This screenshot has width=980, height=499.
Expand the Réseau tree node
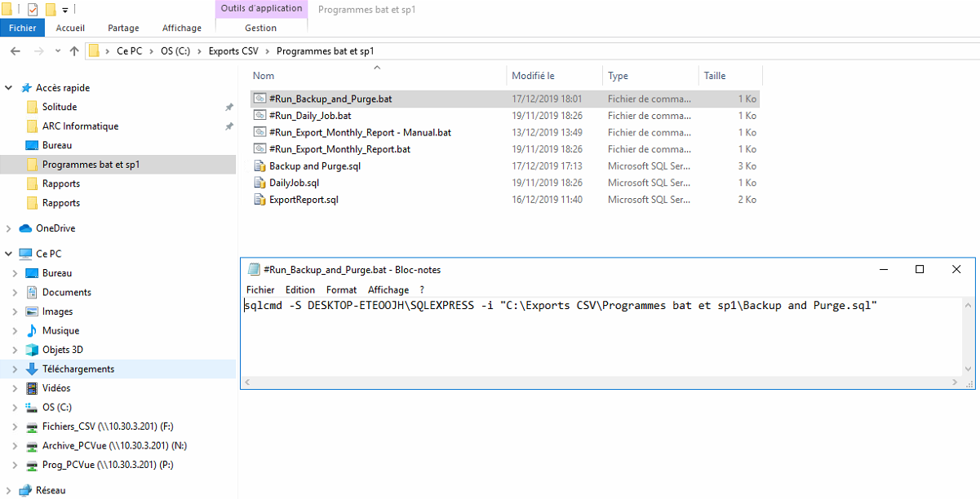(x=8, y=491)
